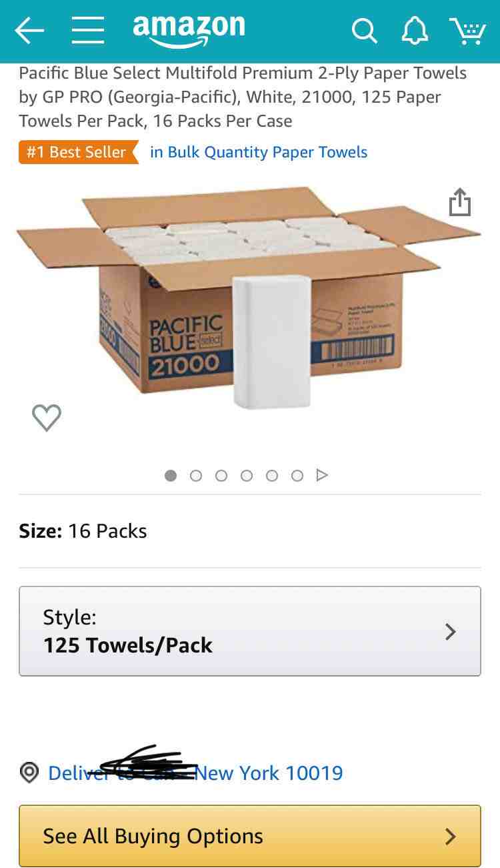Select the third image carousel dot
Screen dimensions: 500x868
221,476
